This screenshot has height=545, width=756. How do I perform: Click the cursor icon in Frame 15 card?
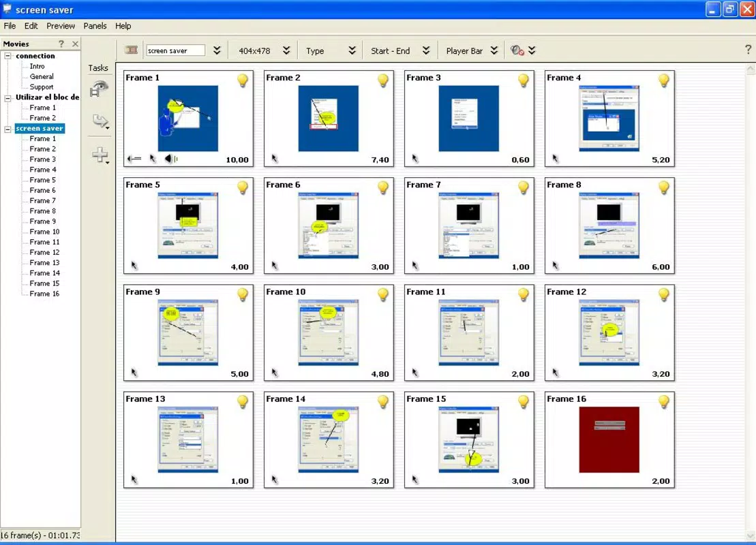pyautogui.click(x=415, y=480)
